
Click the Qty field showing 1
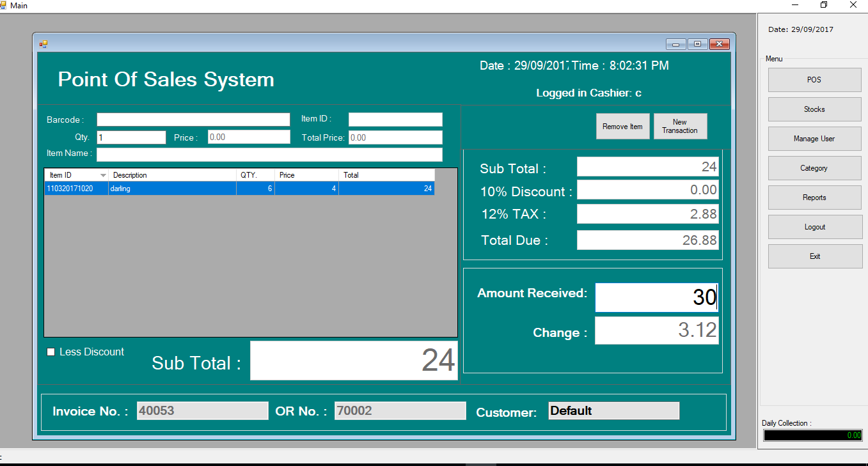pyautogui.click(x=131, y=136)
